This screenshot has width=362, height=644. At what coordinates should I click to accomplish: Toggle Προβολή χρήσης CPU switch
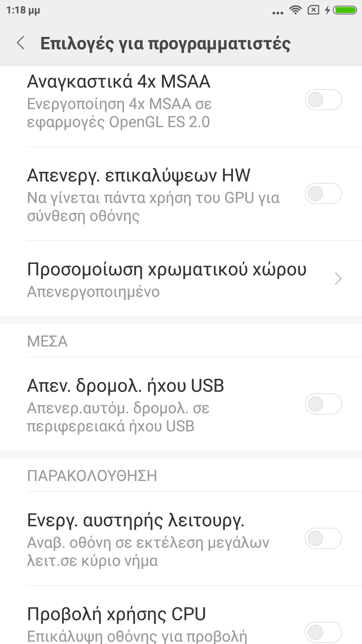323,632
